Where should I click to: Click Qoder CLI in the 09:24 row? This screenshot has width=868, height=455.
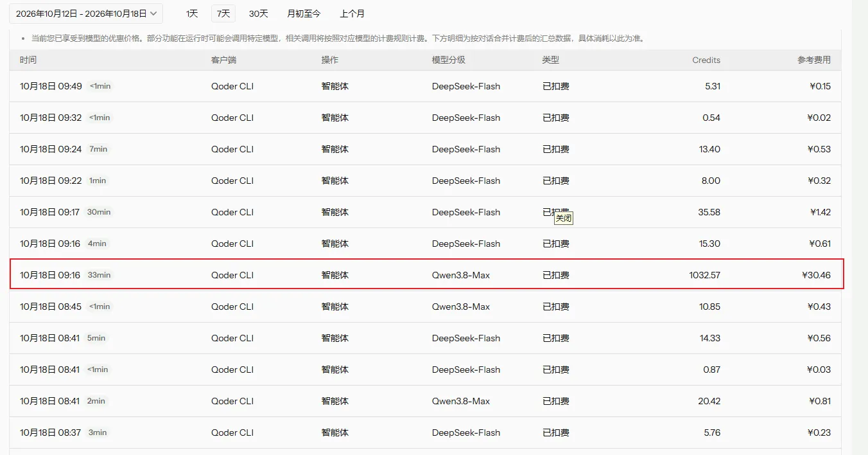pos(232,149)
